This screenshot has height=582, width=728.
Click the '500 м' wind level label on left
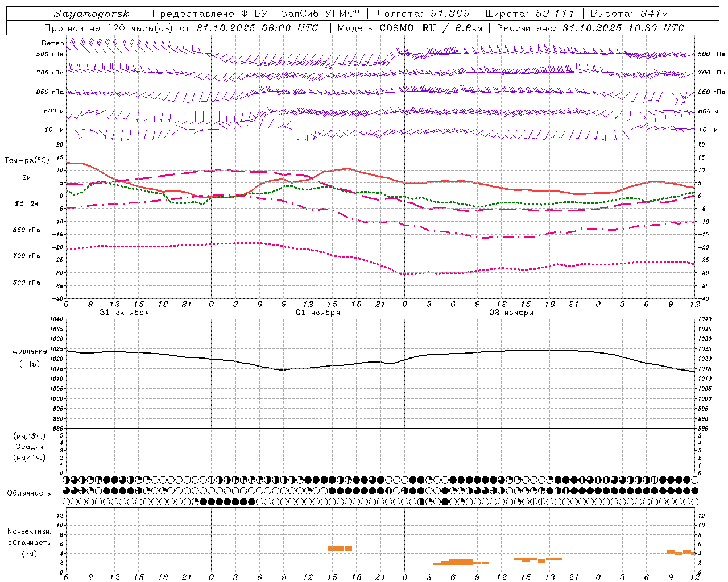[54, 111]
